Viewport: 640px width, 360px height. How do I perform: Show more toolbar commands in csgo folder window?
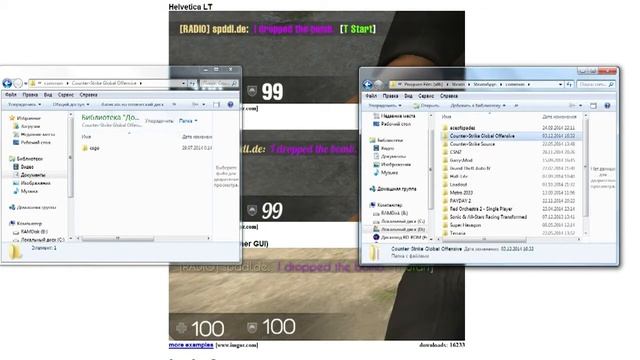tap(174, 104)
